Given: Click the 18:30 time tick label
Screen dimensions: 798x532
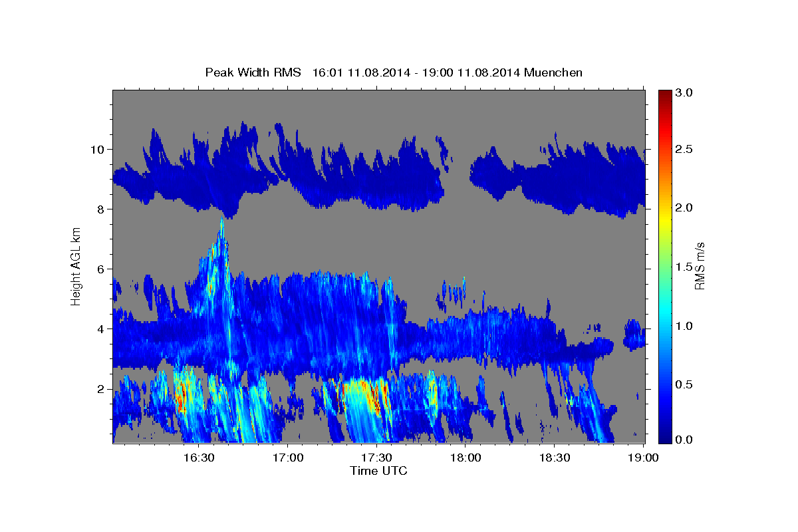Looking at the screenshot, I should pos(555,458).
